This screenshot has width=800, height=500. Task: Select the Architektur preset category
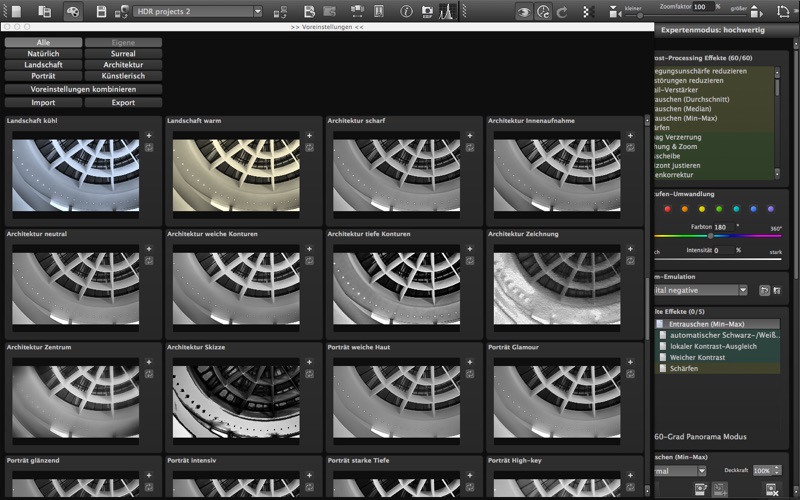tap(123, 65)
